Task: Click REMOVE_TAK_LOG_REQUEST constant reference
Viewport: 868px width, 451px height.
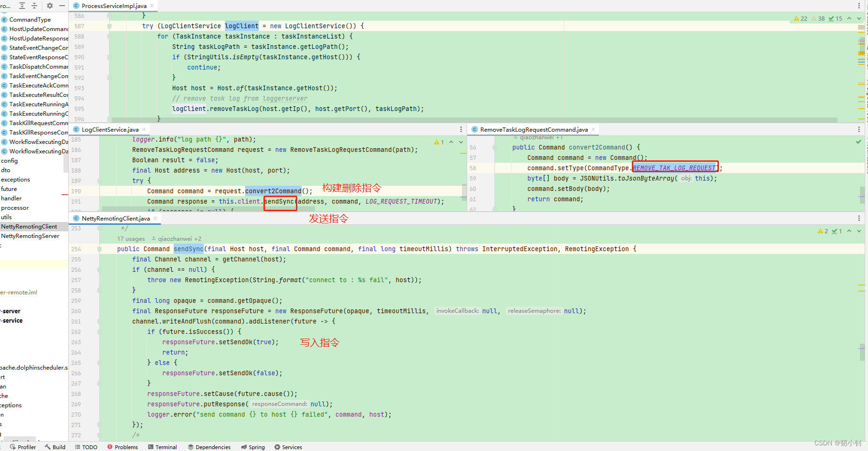Action: click(674, 168)
